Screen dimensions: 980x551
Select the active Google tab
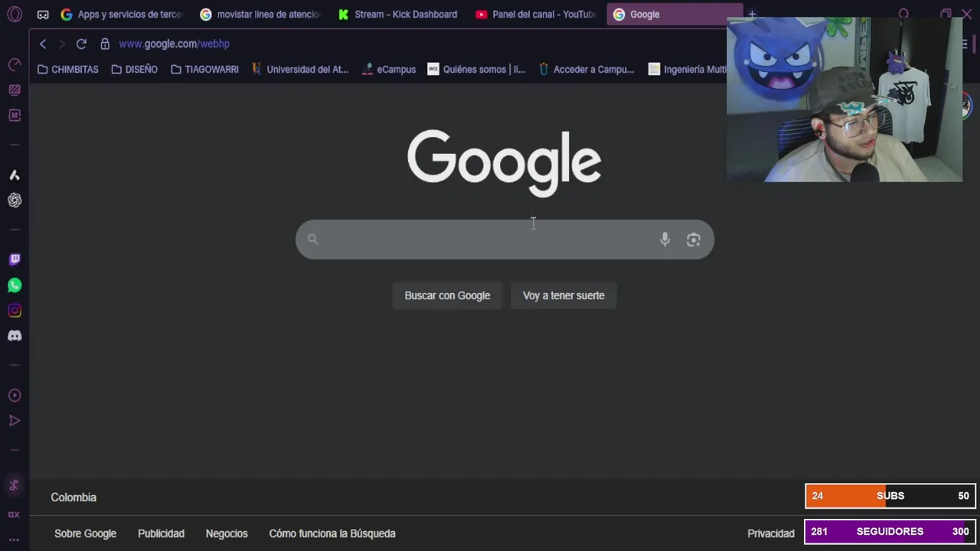coord(674,14)
